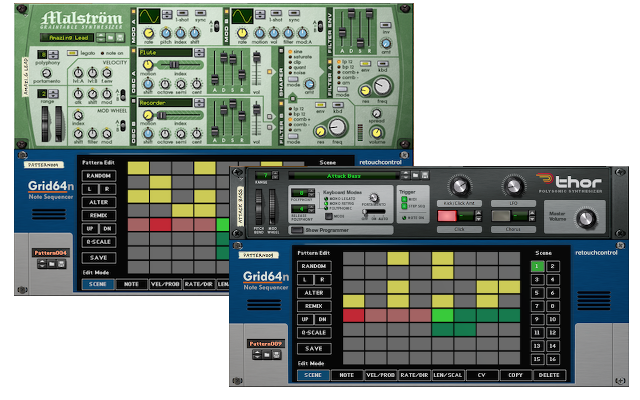Select RATE/DIR tab in left Grid64n
The height and width of the screenshot is (400, 640).
pyautogui.click(x=198, y=284)
